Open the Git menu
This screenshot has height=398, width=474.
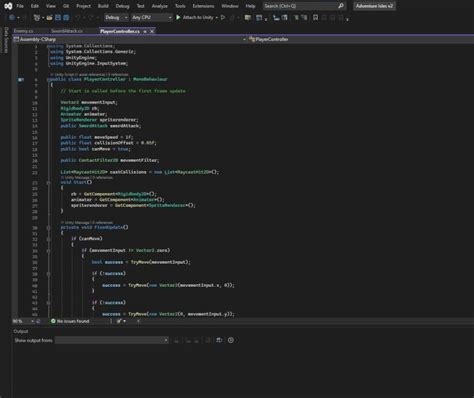(x=66, y=6)
